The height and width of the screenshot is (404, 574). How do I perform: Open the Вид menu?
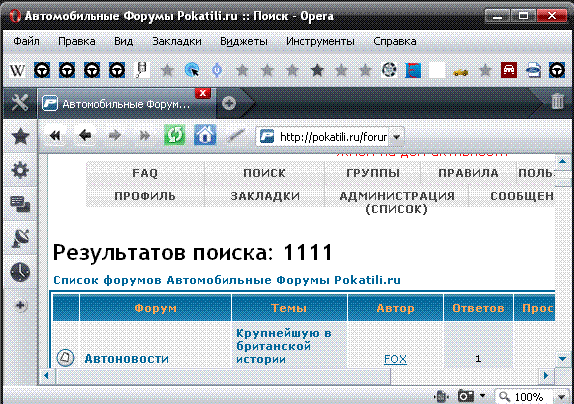click(x=124, y=41)
